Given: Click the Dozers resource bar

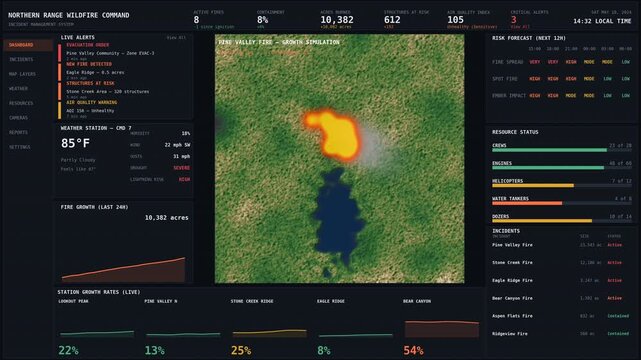Looking at the screenshot, I should (562, 221).
